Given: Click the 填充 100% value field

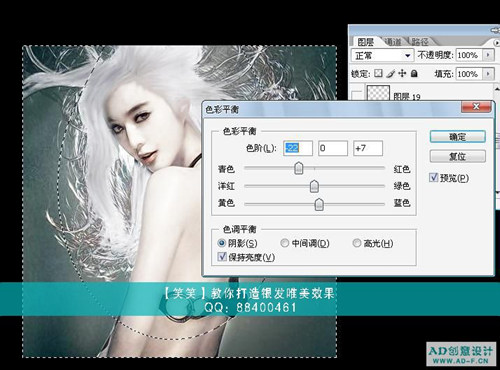Looking at the screenshot, I should click(x=470, y=74).
